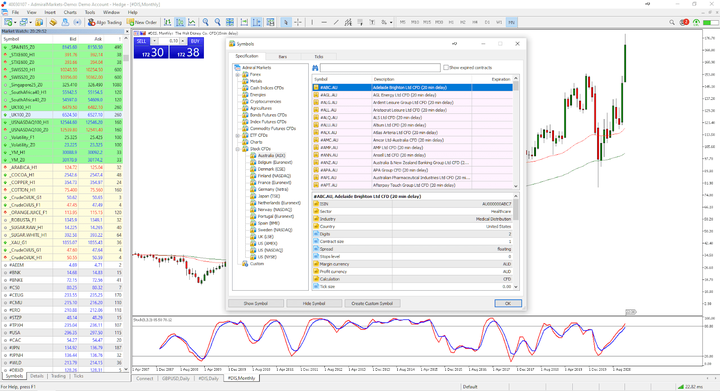The width and height of the screenshot is (720, 391).
Task: Select the horizontal line drawing tool
Action: coord(324,22)
